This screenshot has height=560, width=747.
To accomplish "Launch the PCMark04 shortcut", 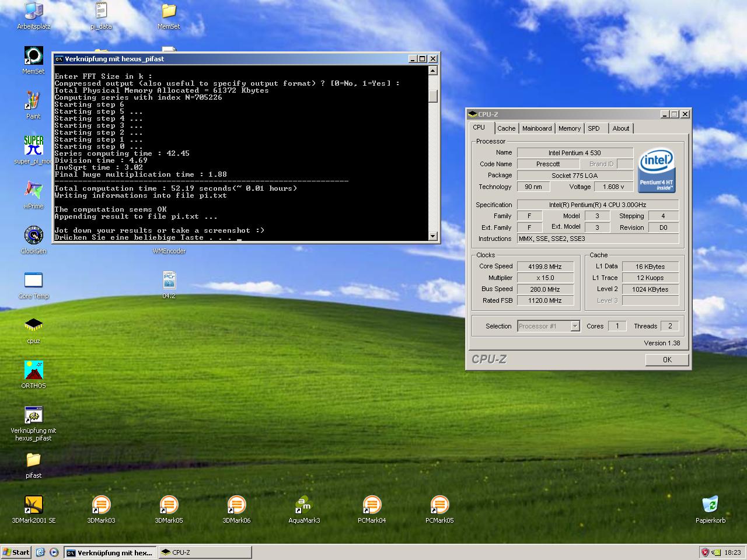I will (x=372, y=505).
